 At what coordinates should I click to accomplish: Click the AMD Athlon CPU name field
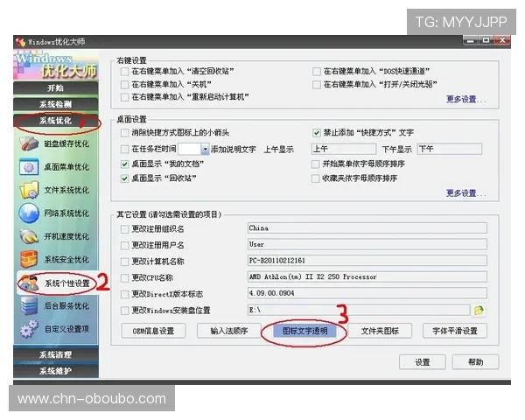tap(367, 276)
